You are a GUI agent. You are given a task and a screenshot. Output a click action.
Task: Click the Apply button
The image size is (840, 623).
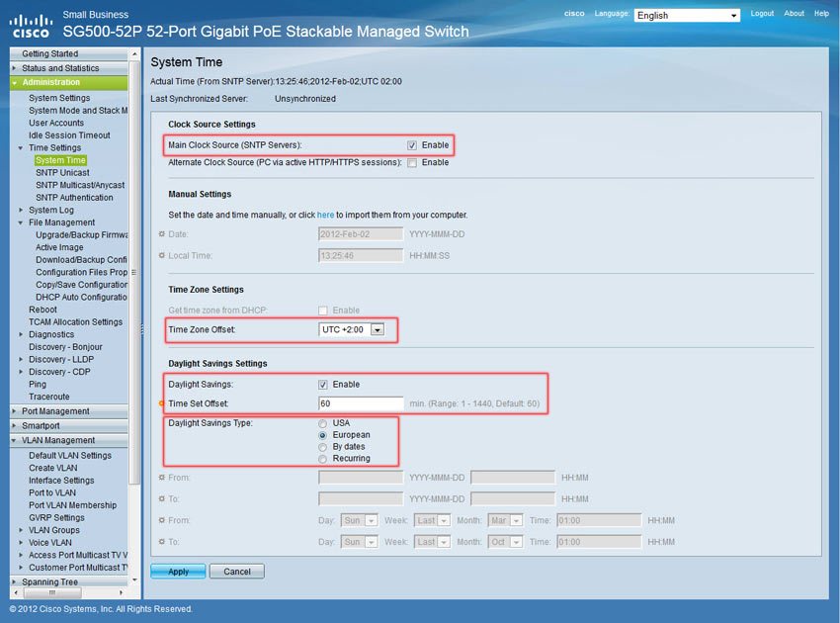(178, 572)
